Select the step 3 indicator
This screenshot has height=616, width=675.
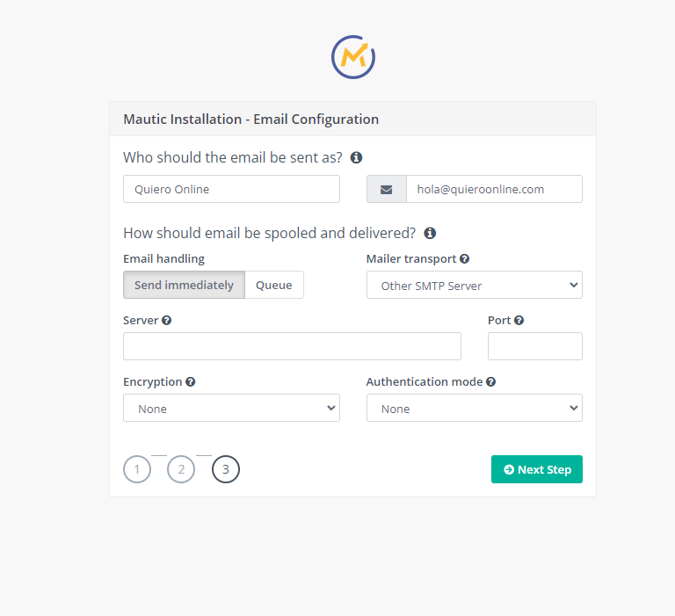click(226, 469)
